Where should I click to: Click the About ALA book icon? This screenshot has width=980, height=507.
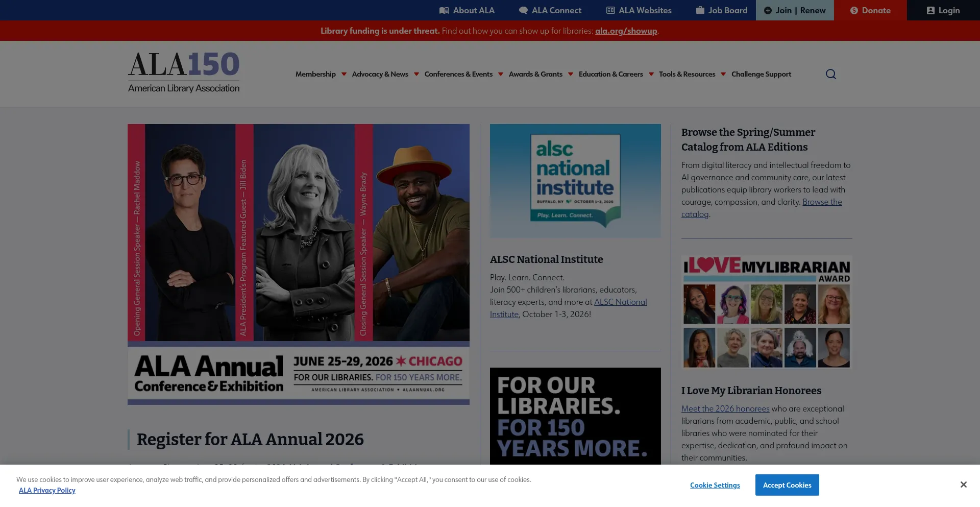coord(444,10)
